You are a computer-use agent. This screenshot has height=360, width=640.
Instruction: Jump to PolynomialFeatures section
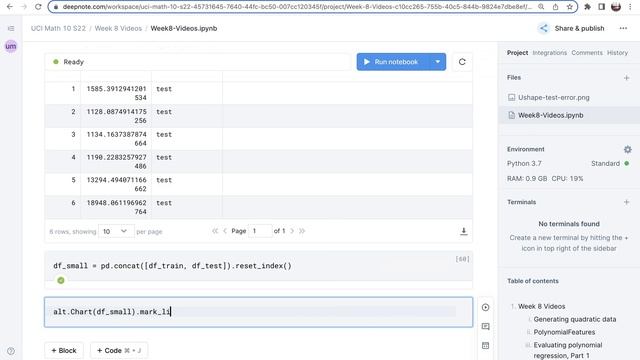(564, 332)
